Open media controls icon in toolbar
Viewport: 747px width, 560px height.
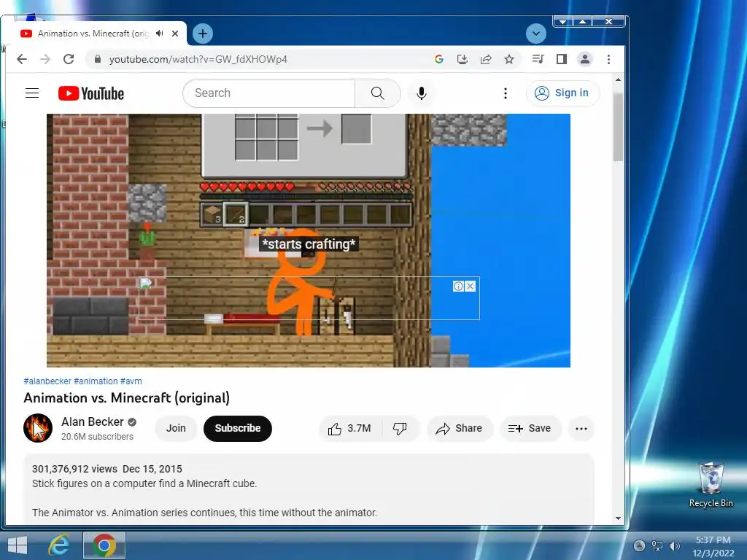click(x=538, y=59)
